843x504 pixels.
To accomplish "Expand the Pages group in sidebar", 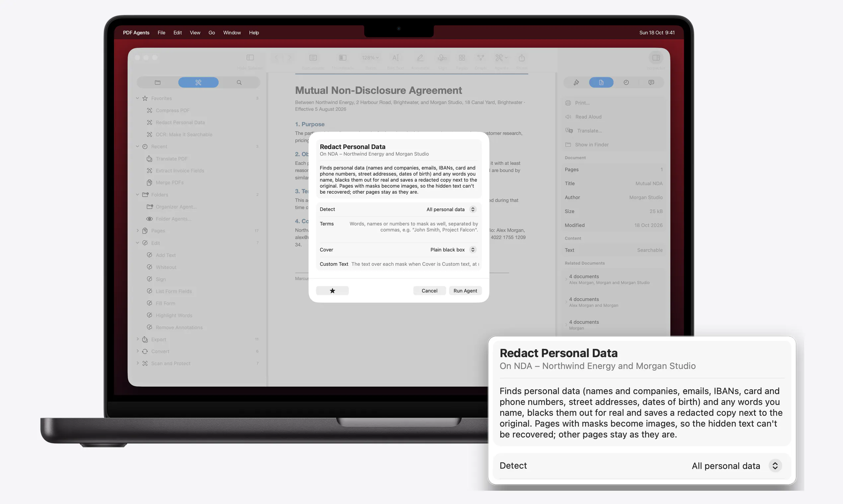I will coord(137,230).
